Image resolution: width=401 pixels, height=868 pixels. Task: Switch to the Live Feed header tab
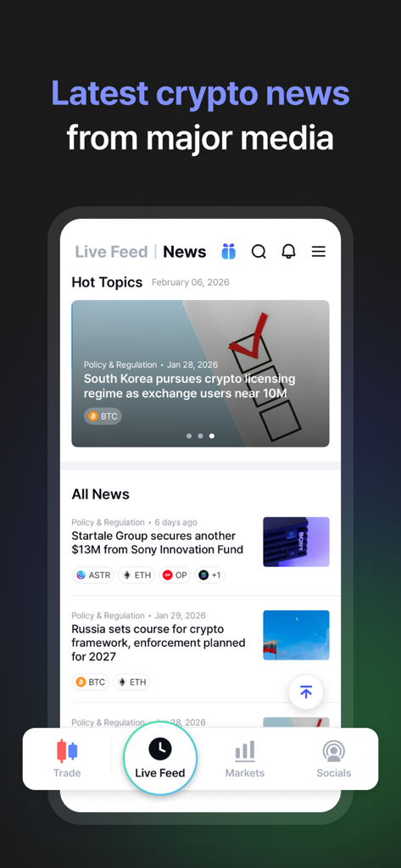click(x=111, y=252)
